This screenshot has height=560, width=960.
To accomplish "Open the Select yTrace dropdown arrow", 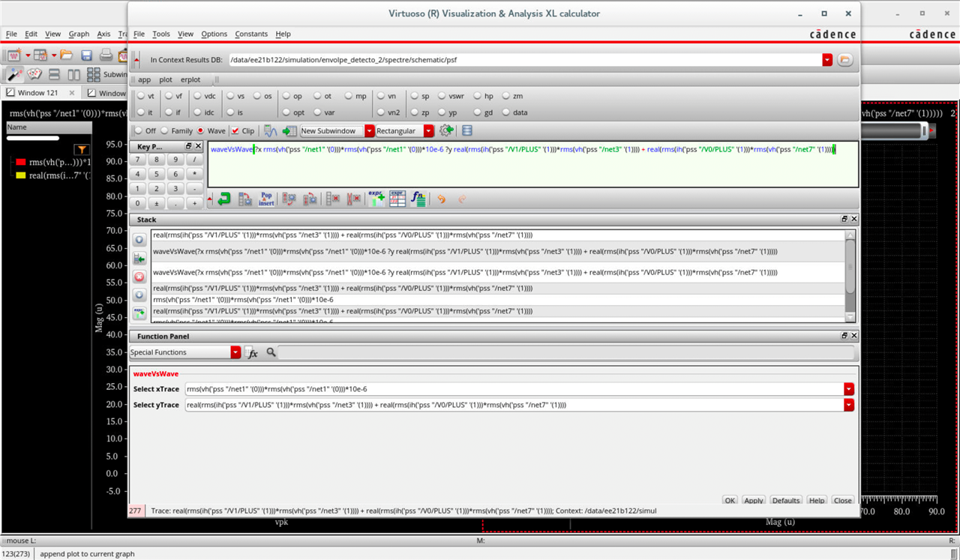I will (849, 405).
